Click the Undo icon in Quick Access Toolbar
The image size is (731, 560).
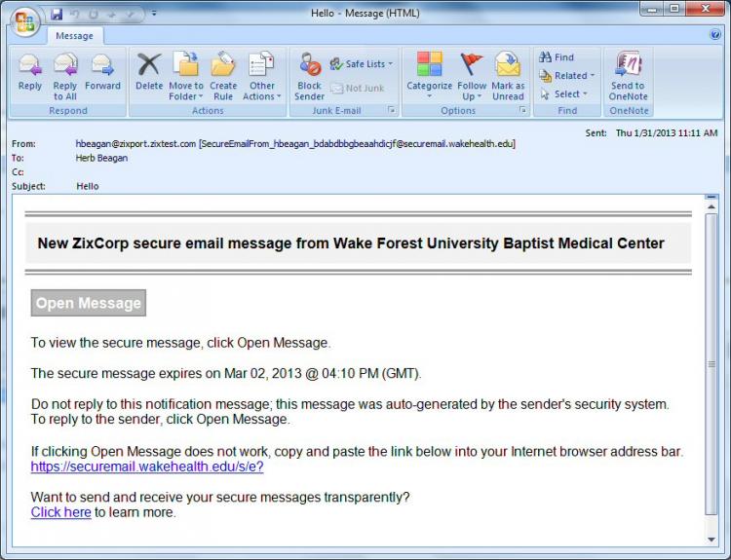coord(75,15)
